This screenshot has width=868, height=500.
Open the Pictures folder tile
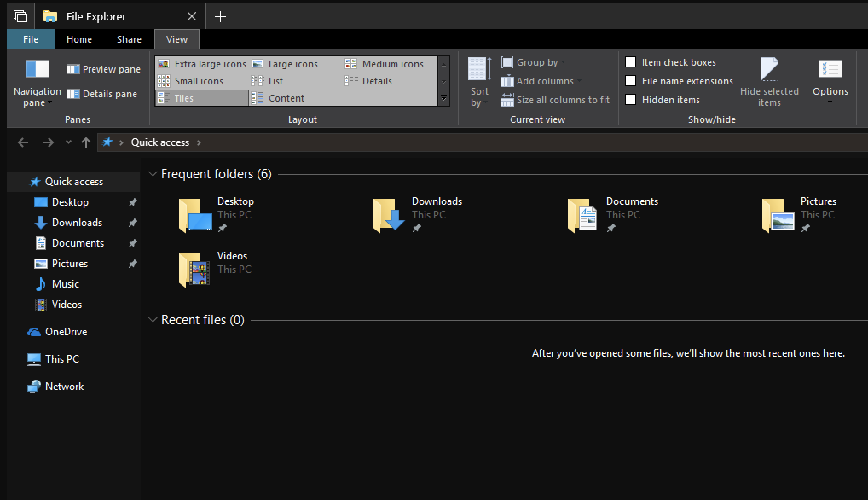[799, 215]
